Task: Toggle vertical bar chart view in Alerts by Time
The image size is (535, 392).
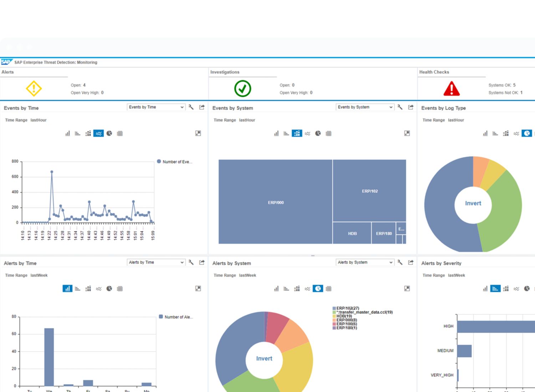Action: 67,289
